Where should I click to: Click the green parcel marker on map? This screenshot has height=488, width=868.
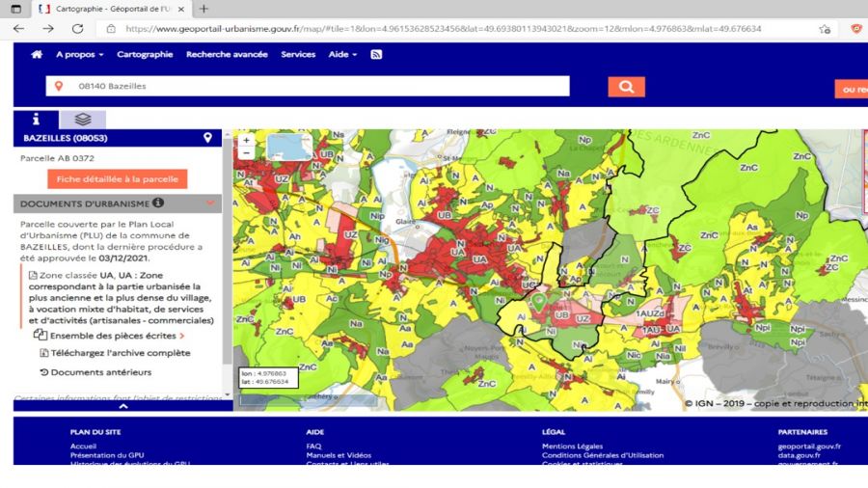coord(538,303)
